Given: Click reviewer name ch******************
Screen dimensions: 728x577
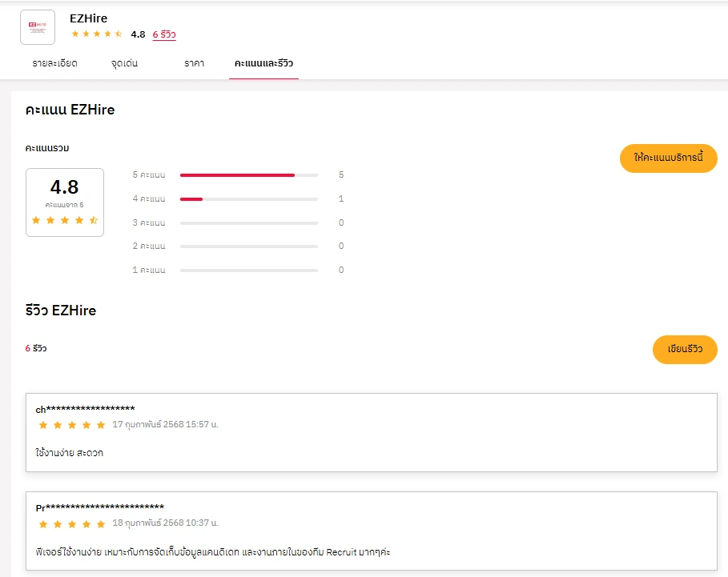Looking at the screenshot, I should coord(85,409).
